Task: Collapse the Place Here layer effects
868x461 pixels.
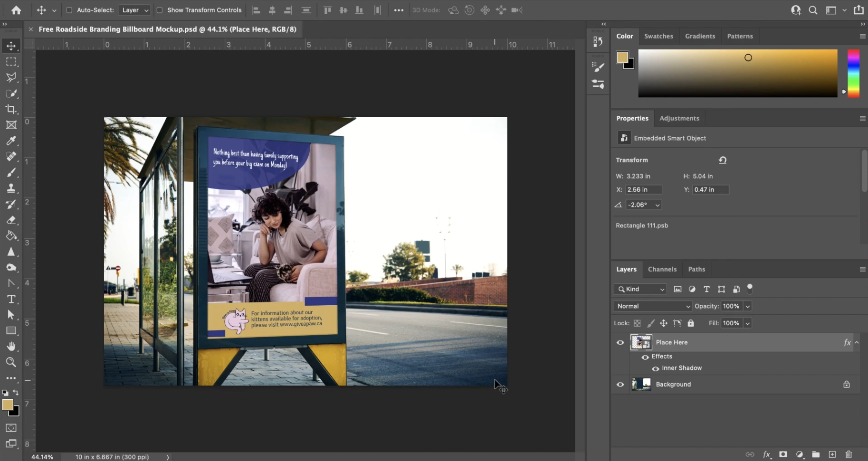Action: [x=857, y=342]
